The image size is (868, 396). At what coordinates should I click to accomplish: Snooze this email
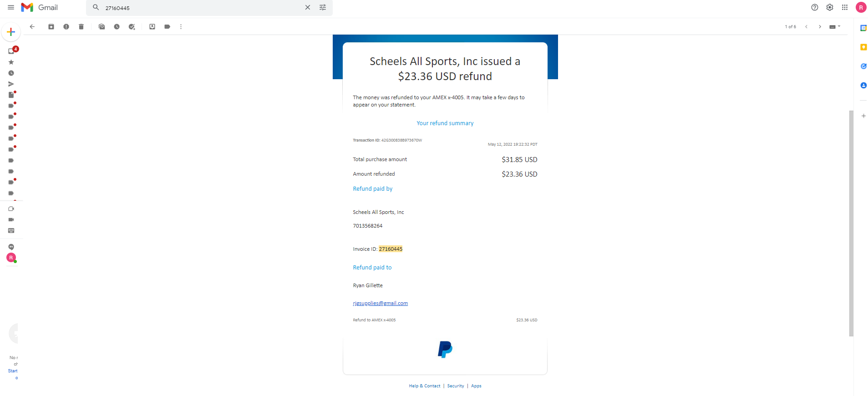pyautogui.click(x=117, y=26)
